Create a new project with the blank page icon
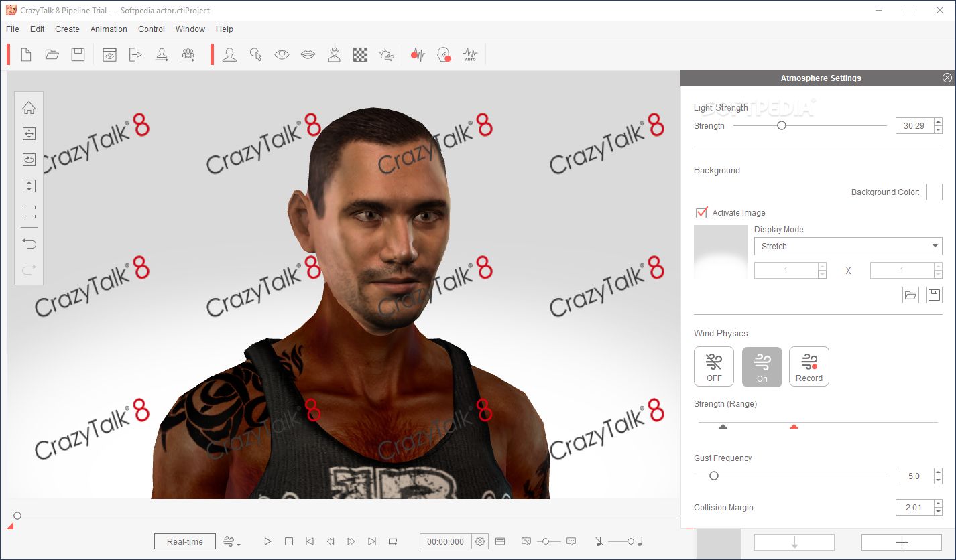Viewport: 956px width, 560px height. (26, 55)
